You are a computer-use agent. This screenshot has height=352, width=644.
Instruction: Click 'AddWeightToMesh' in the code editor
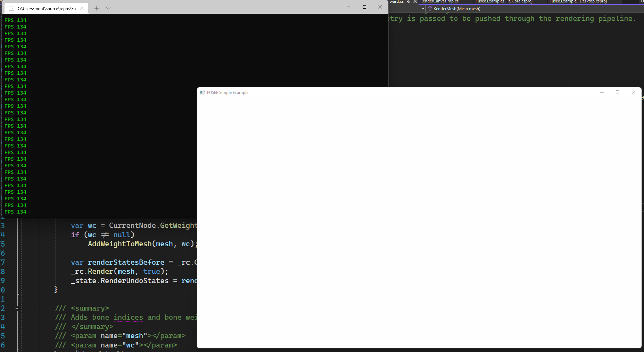click(119, 244)
